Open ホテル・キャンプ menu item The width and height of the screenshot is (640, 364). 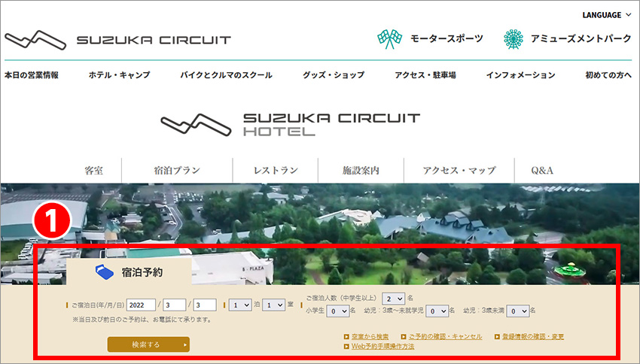coord(120,75)
